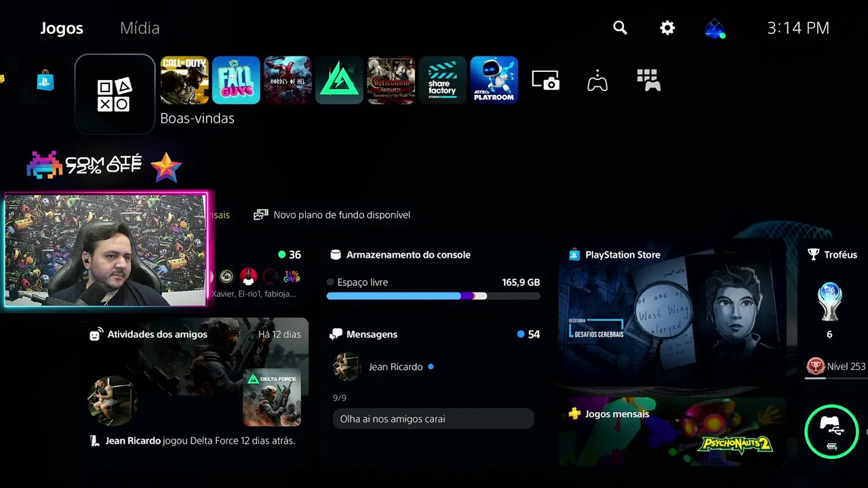Image resolution: width=868 pixels, height=488 pixels.
Task: Open the Novo plano de fundo disponível link
Action: [342, 215]
